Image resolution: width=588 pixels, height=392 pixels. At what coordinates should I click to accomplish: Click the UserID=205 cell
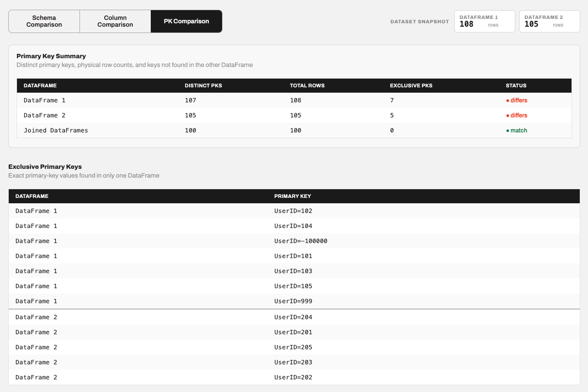(x=293, y=347)
